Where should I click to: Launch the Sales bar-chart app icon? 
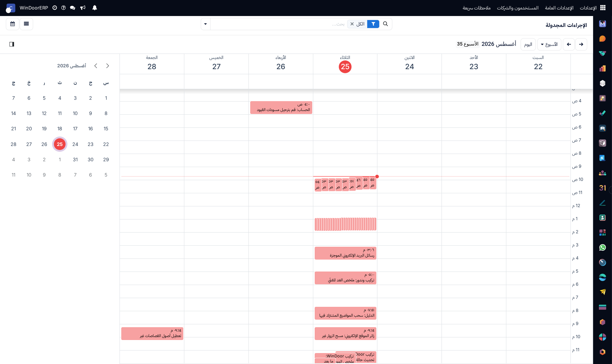[602, 68]
